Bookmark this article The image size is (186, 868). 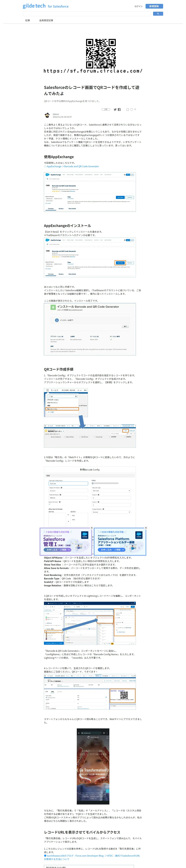tap(128, 110)
